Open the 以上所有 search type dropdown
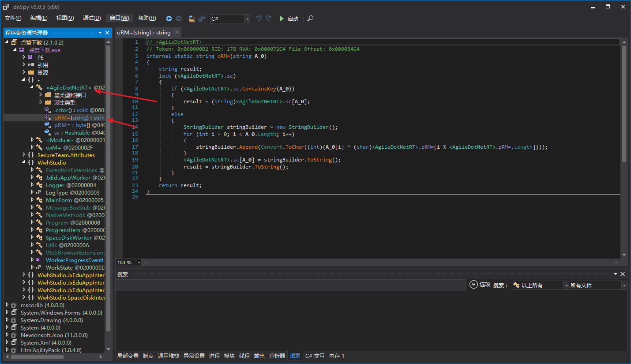631x364 pixels. 566,285
